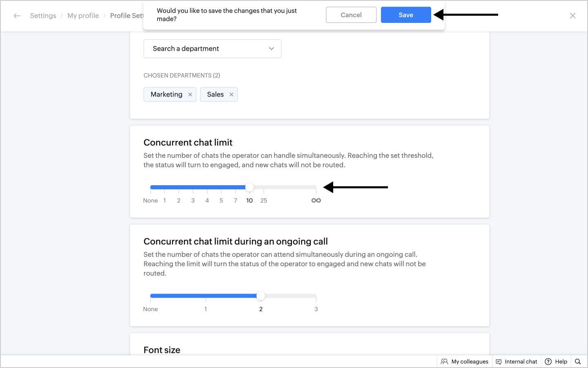This screenshot has height=368, width=588.
Task: Set ongoing call chat limit to None
Action: (x=151, y=296)
